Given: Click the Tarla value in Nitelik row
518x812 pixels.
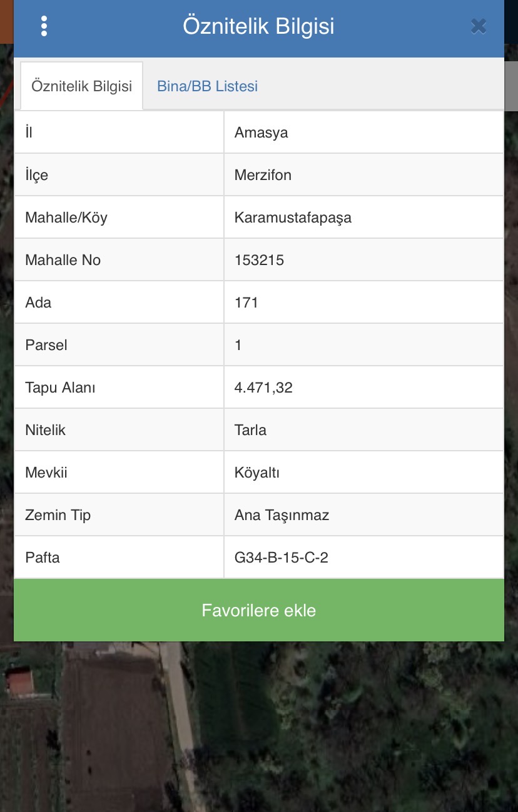Looking at the screenshot, I should pos(250,430).
